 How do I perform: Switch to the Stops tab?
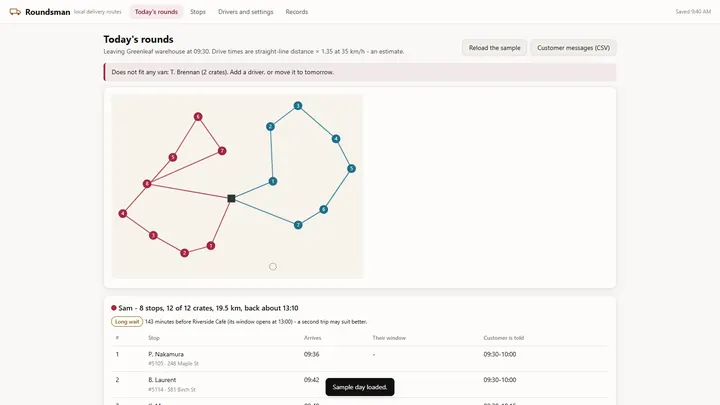click(x=198, y=12)
